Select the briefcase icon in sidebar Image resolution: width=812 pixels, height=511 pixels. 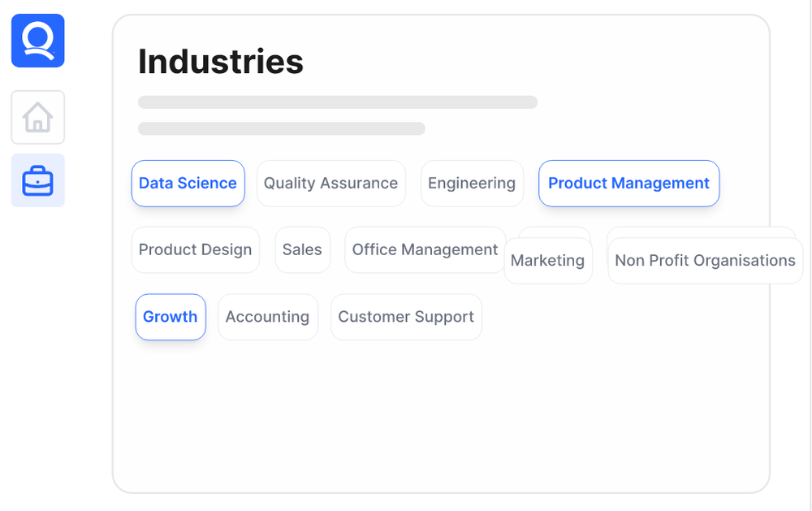pos(37,180)
